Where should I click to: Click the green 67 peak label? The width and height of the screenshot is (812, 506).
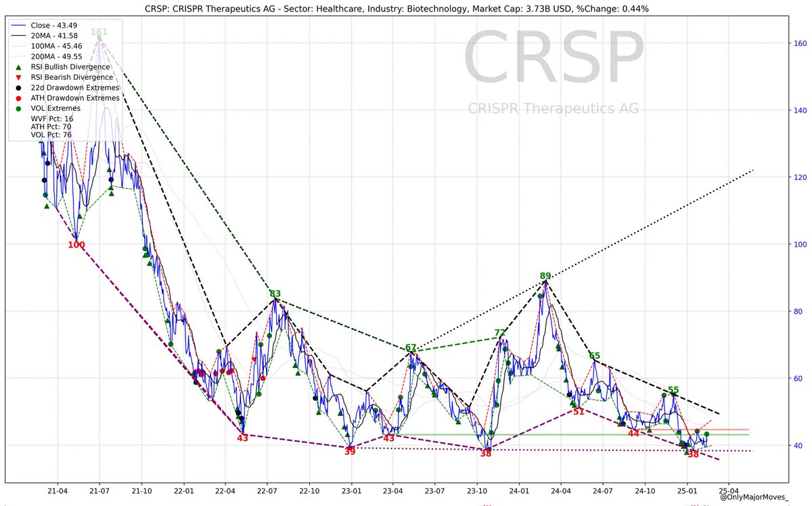[x=411, y=348]
